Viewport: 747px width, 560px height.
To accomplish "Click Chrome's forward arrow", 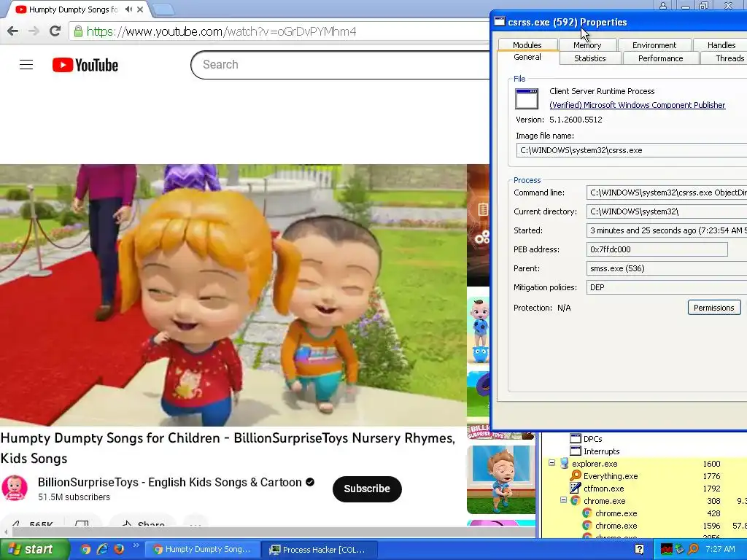I will pyautogui.click(x=34, y=31).
